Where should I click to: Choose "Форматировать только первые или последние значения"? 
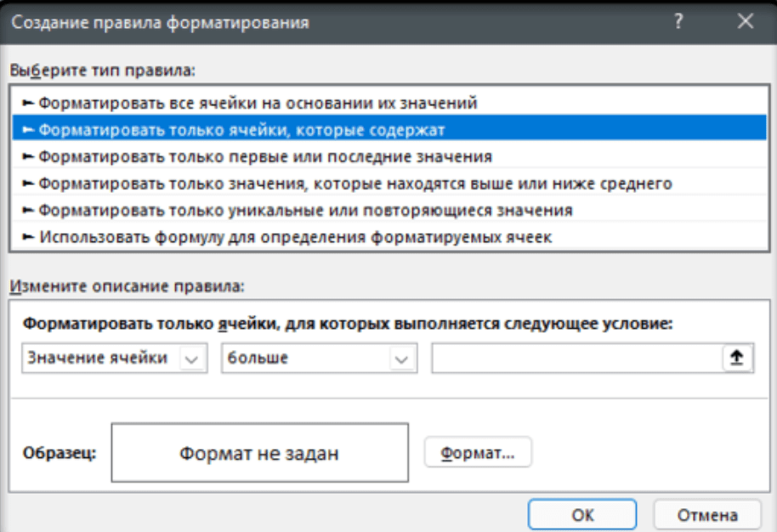tap(264, 156)
